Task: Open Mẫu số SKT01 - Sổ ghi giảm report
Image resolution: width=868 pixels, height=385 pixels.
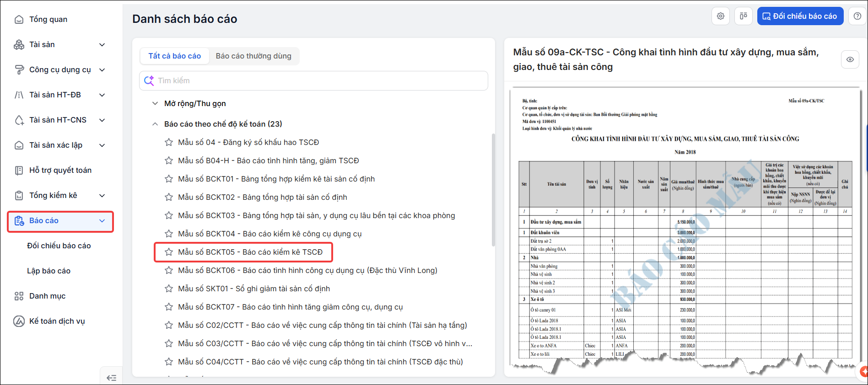Action: point(254,289)
